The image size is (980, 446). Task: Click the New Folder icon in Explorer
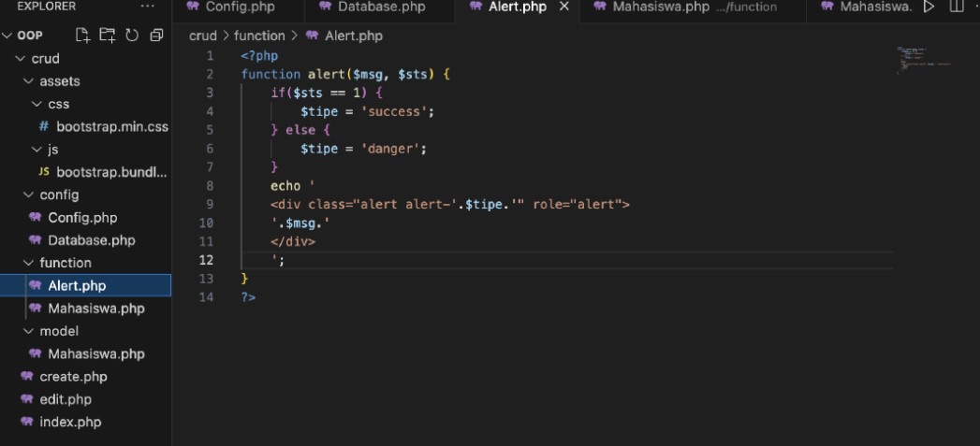(x=108, y=36)
